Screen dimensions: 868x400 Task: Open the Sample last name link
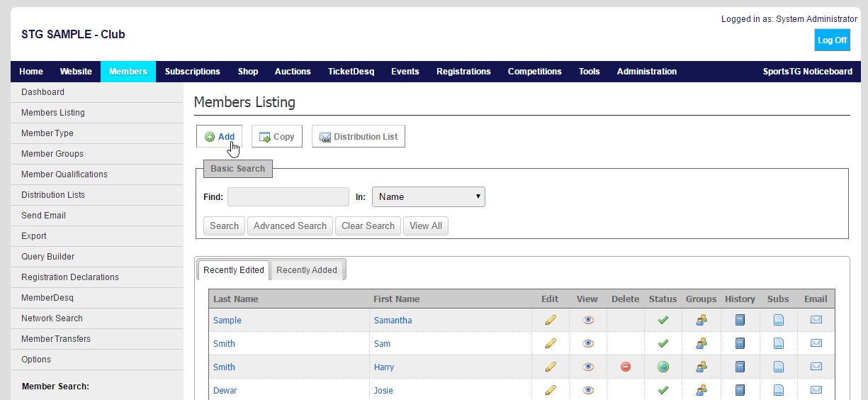pyautogui.click(x=227, y=321)
